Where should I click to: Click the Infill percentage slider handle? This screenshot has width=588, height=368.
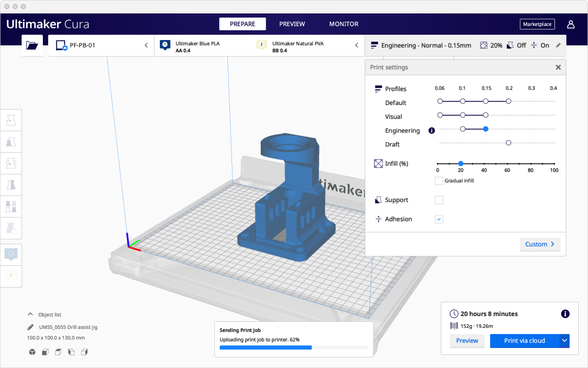coord(461,164)
